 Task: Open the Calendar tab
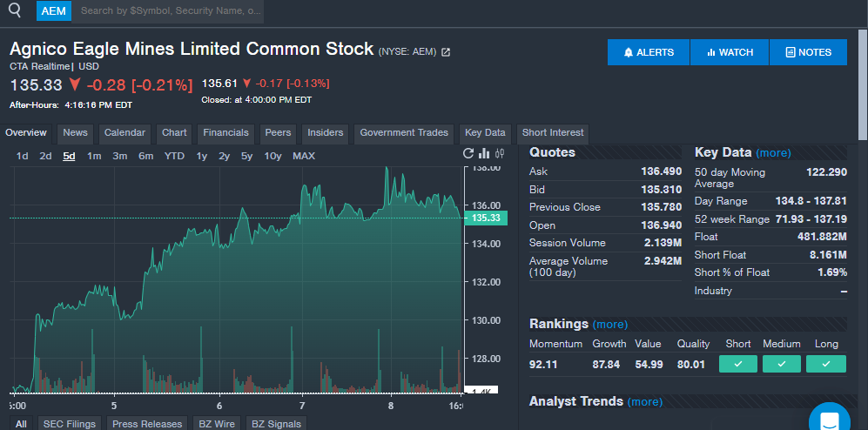tap(124, 133)
